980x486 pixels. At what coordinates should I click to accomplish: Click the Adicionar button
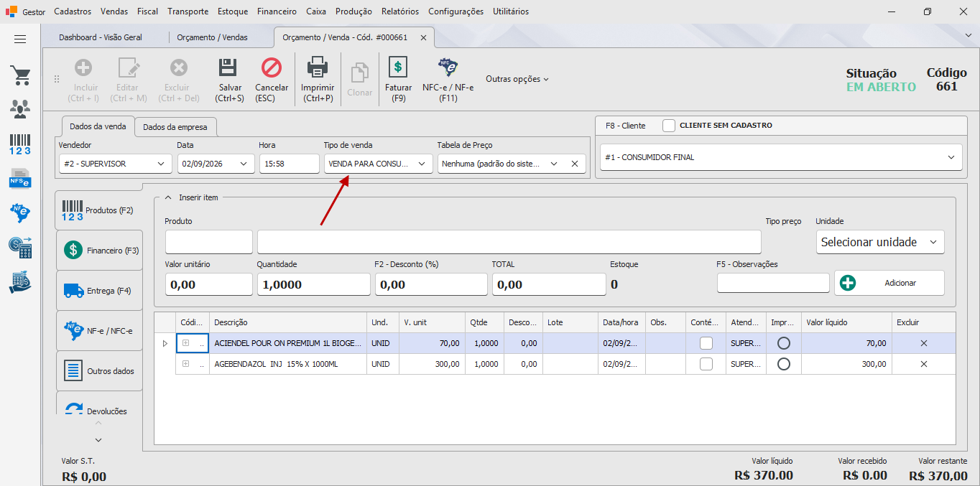pyautogui.click(x=889, y=283)
